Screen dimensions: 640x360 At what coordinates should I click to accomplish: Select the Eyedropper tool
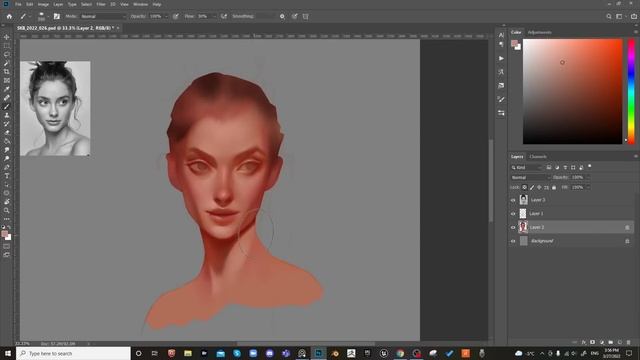coord(7,89)
